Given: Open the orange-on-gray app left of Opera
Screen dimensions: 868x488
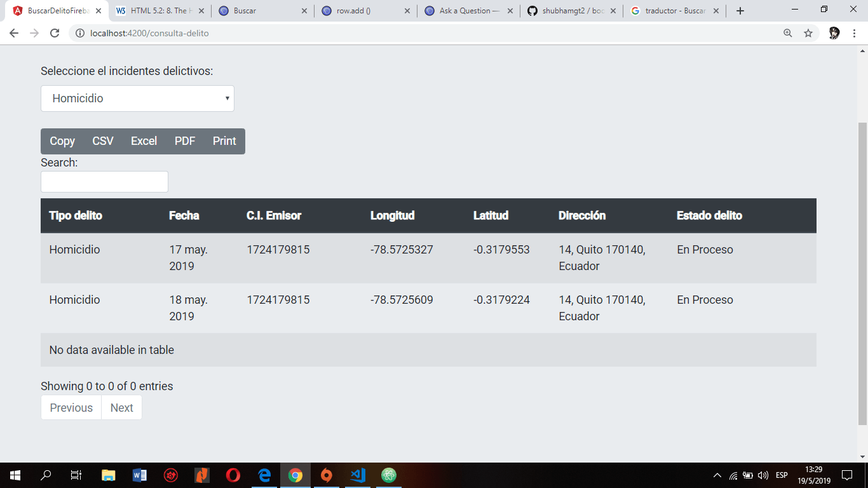Looking at the screenshot, I should [202, 475].
